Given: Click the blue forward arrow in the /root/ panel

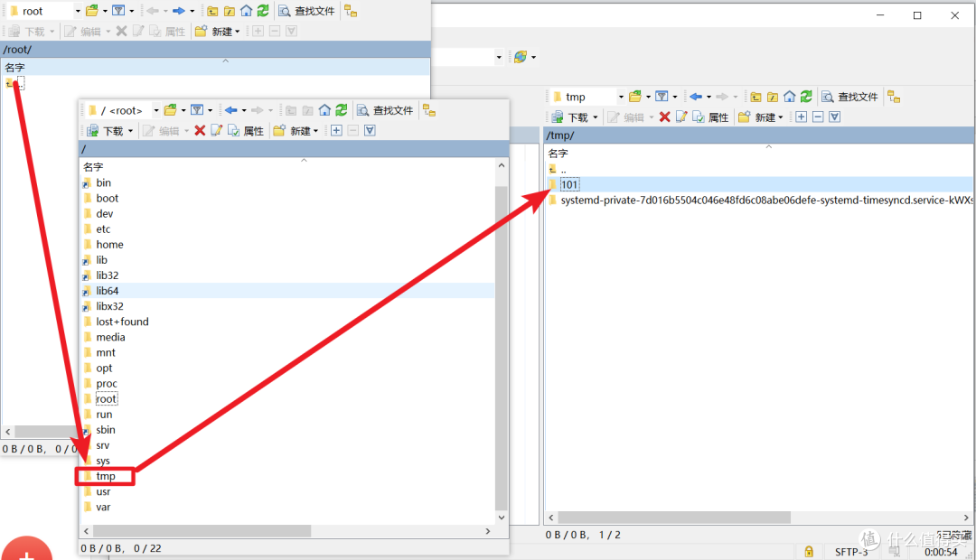Looking at the screenshot, I should pos(179,11).
